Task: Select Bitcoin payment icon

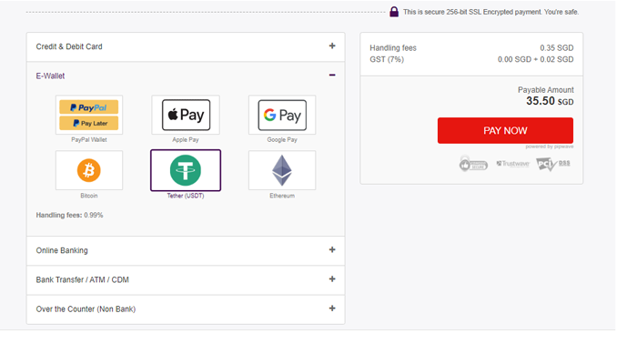Action: point(89,170)
